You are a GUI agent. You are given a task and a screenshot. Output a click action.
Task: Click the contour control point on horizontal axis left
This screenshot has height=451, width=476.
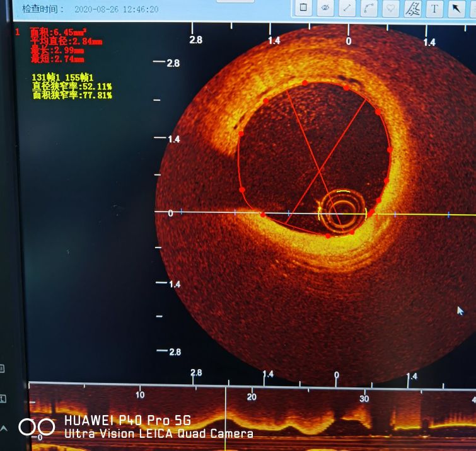263,215
